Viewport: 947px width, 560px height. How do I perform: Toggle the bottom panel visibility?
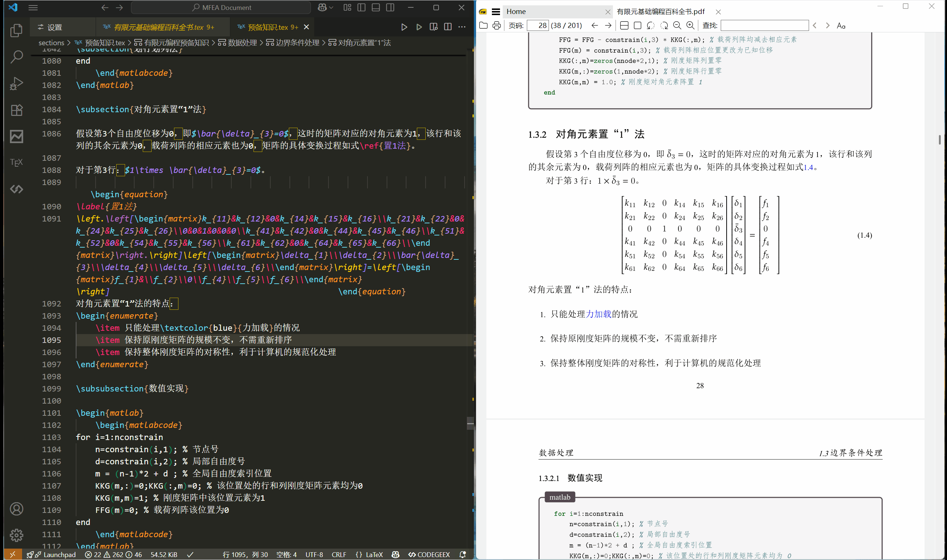click(x=376, y=8)
